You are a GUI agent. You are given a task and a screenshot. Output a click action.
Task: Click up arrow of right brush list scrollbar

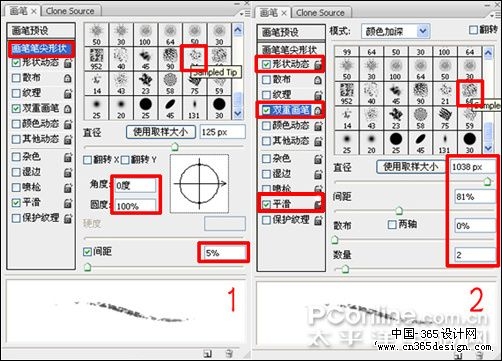click(488, 53)
